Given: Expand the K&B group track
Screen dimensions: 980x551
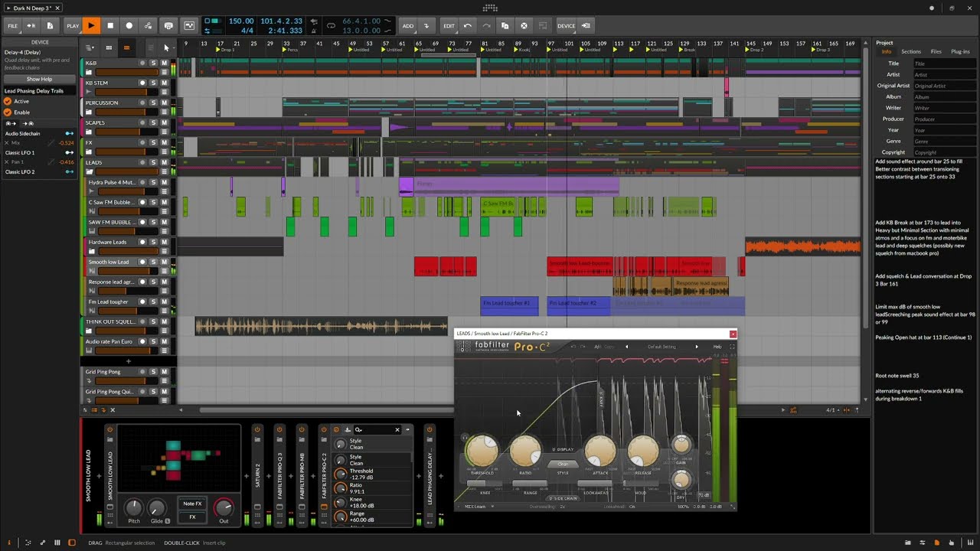Looking at the screenshot, I should 88,72.
